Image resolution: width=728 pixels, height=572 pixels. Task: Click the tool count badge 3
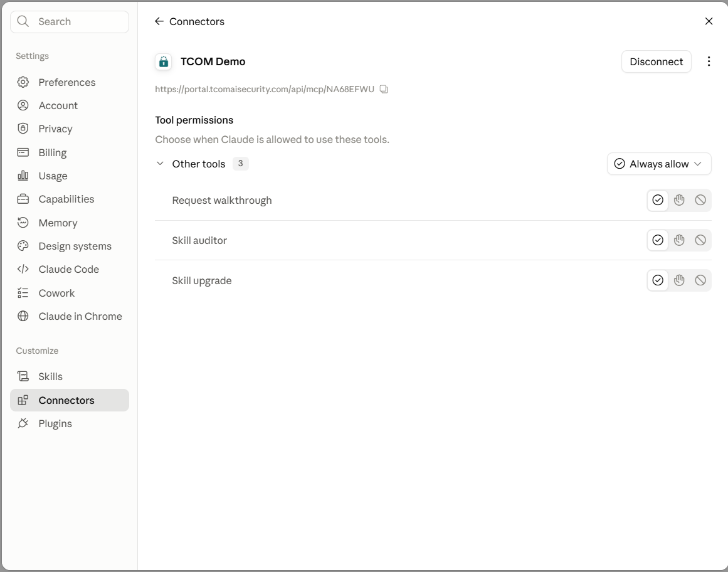(241, 164)
